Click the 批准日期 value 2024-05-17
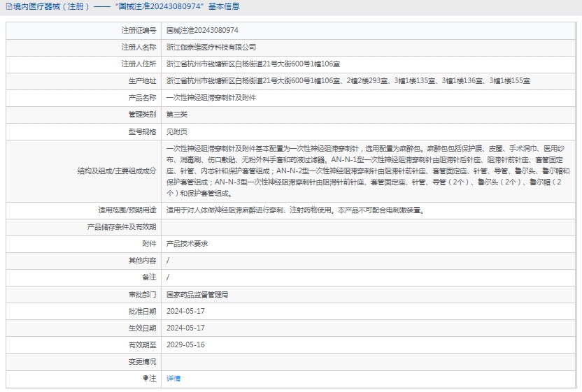 tap(185, 312)
